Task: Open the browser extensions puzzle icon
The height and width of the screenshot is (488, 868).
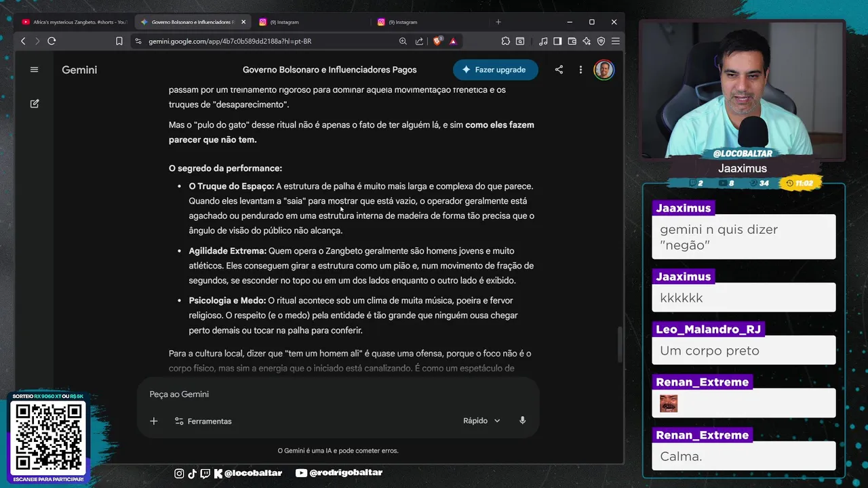Action: 506,41
